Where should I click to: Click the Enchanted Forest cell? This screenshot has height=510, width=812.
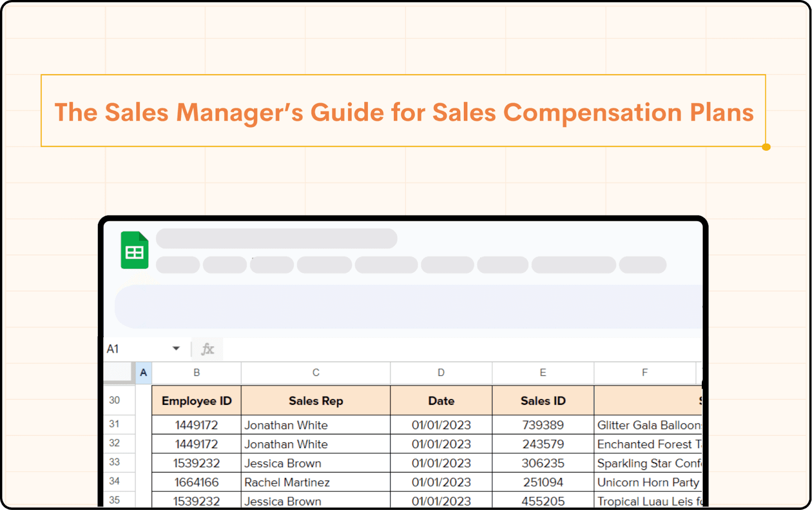(648, 444)
